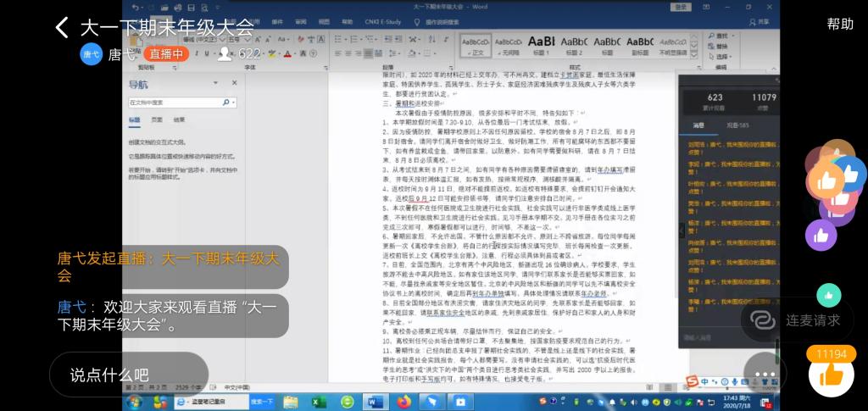868x411 pixels.
Task: Click the magnifier icon in navigation search
Action: [x=225, y=103]
